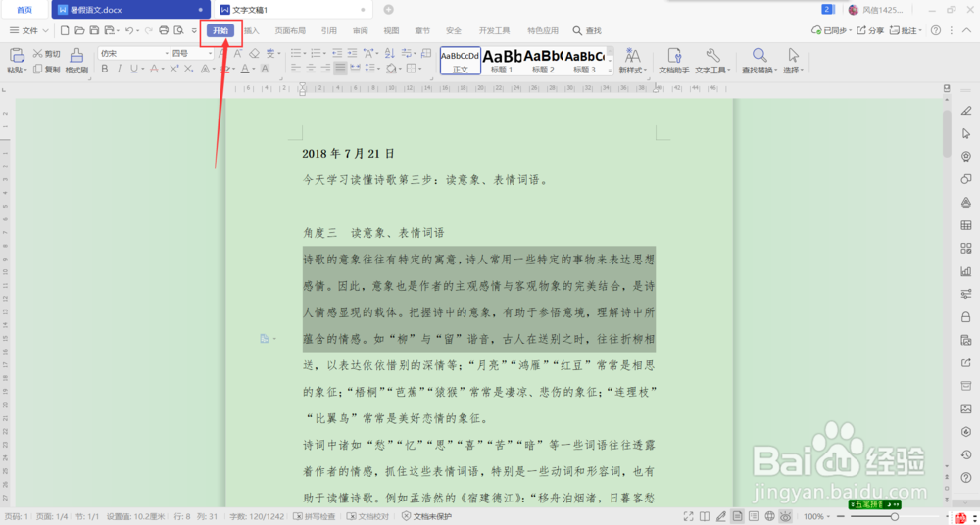This screenshot has width=980, height=525.
Task: Click the Paste (粘贴) icon
Action: (x=17, y=56)
